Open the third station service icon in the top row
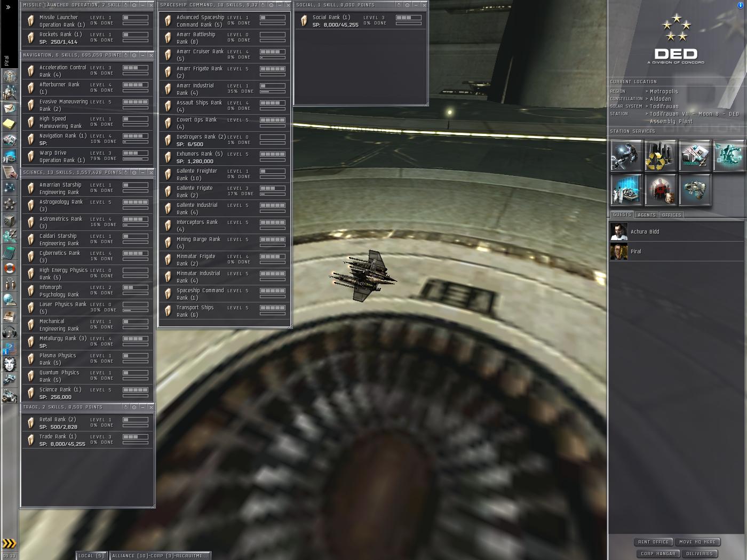Image resolution: width=747 pixels, height=560 pixels. pyautogui.click(x=694, y=156)
